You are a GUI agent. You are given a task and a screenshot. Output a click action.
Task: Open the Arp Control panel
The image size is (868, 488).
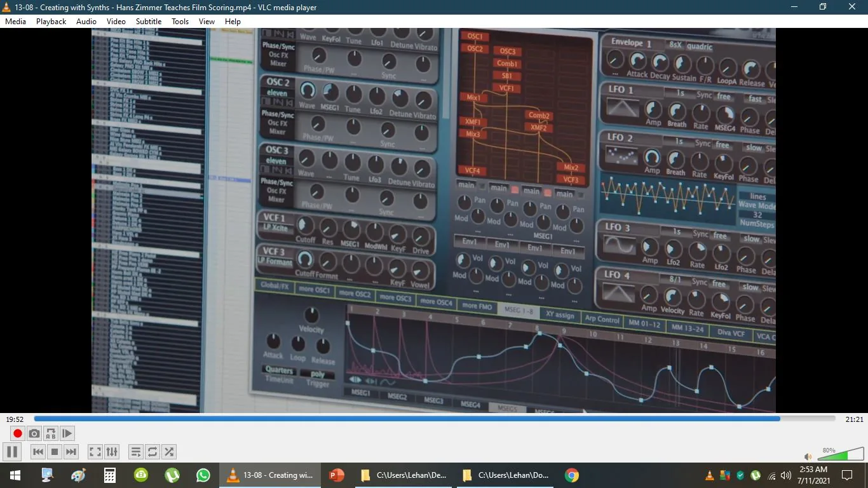click(602, 320)
